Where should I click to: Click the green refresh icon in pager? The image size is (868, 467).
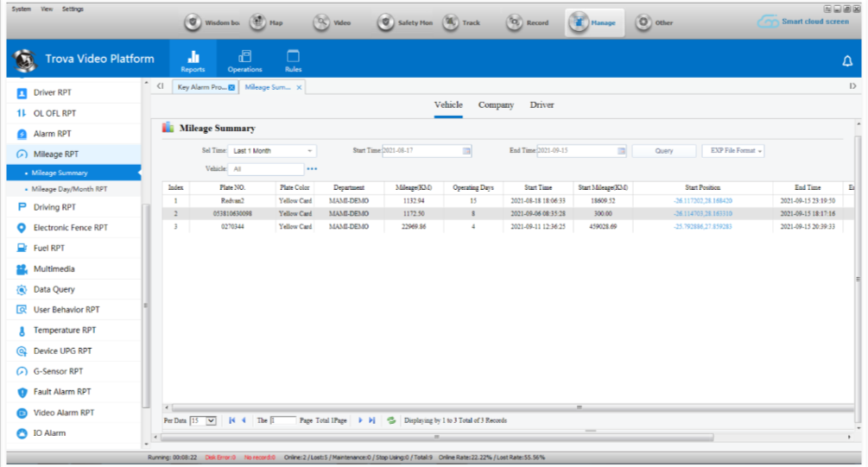(x=391, y=420)
